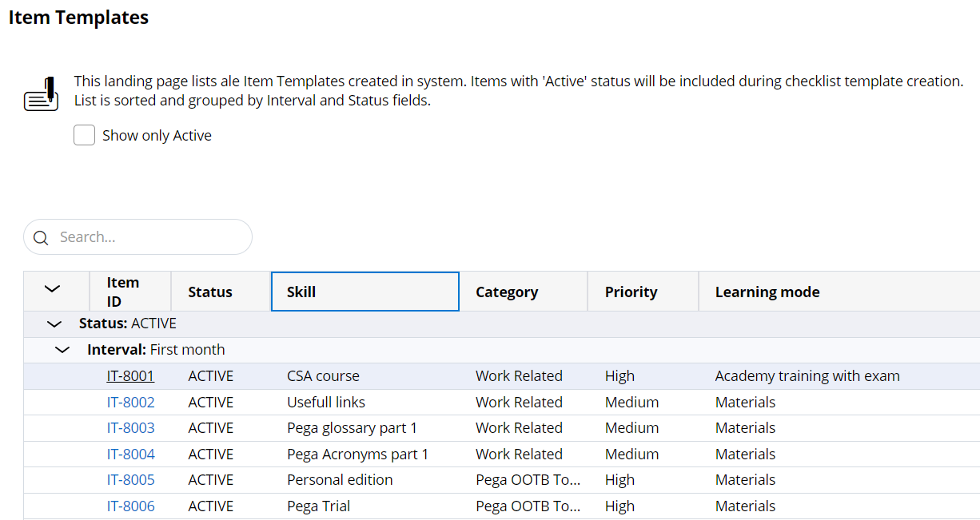Click the search magnifier icon

pyautogui.click(x=42, y=238)
